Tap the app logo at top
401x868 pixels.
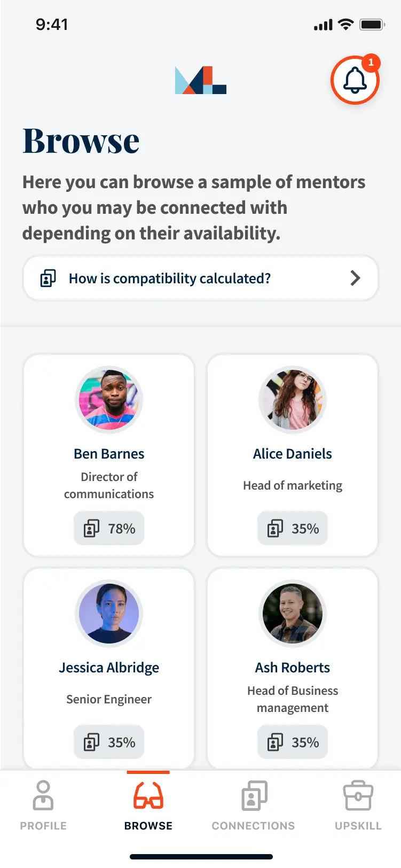pos(201,80)
